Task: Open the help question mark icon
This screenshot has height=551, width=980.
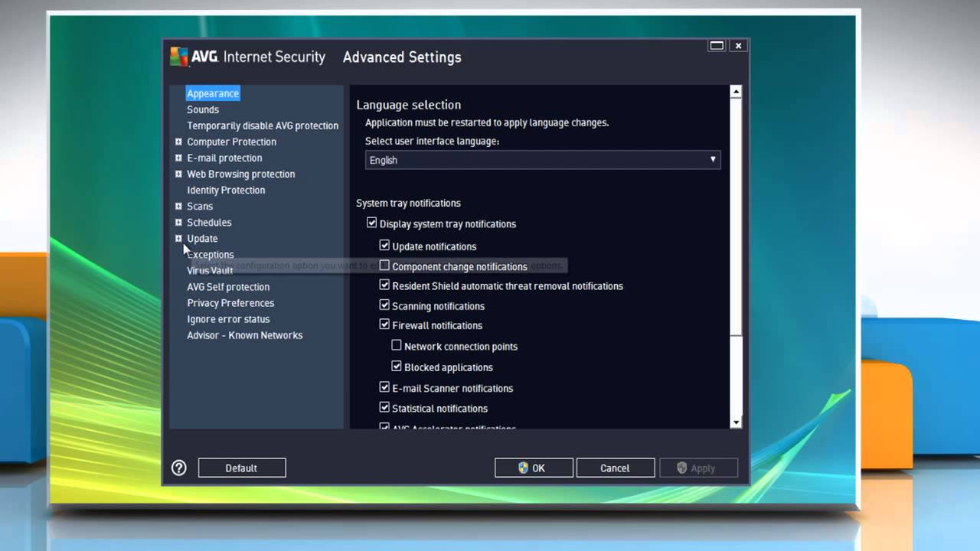Action: (179, 468)
